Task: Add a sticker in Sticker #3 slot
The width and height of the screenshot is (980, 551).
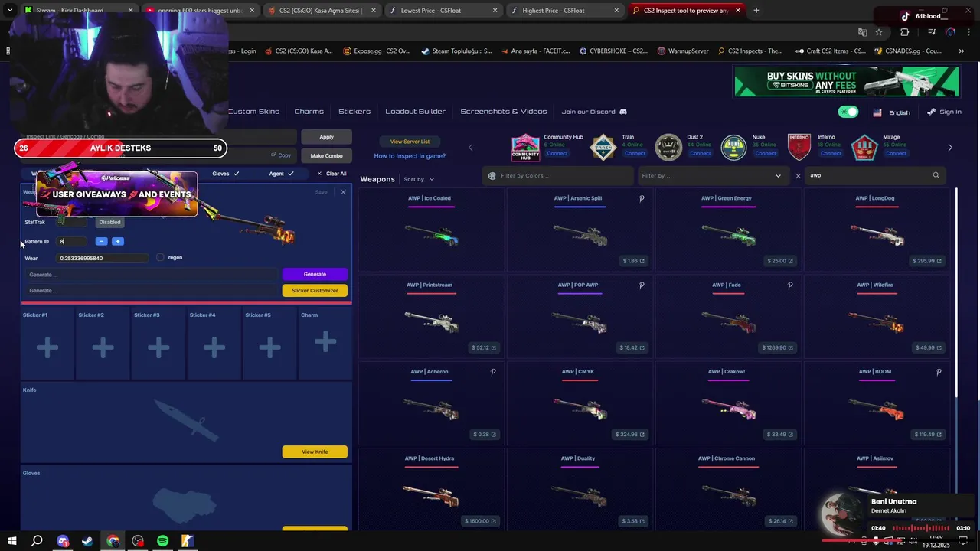Action: [158, 348]
